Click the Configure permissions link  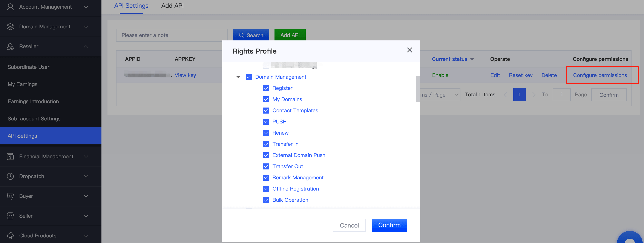[x=600, y=75]
